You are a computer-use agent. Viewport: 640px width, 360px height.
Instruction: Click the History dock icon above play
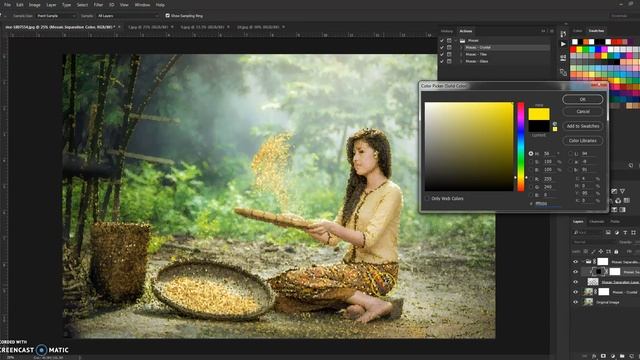click(563, 34)
